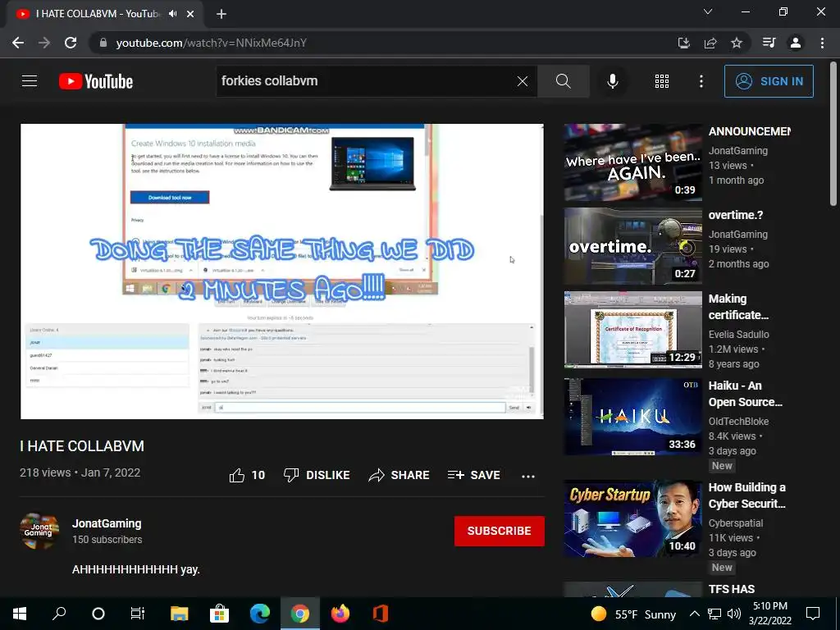Image resolution: width=840 pixels, height=630 pixels.
Task: Open the Windows Start menu
Action: tap(20, 614)
